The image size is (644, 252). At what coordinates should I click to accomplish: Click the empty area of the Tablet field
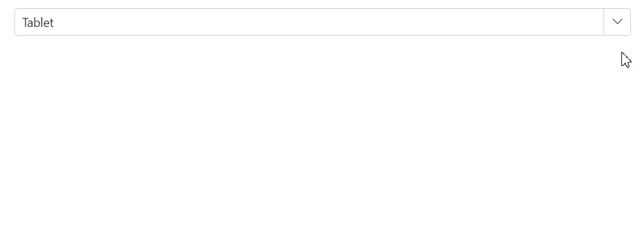coord(329,22)
